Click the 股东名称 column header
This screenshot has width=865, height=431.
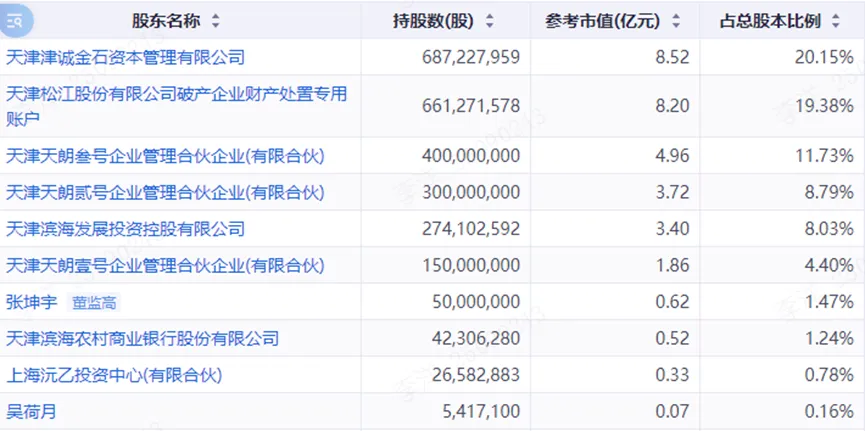tap(166, 22)
